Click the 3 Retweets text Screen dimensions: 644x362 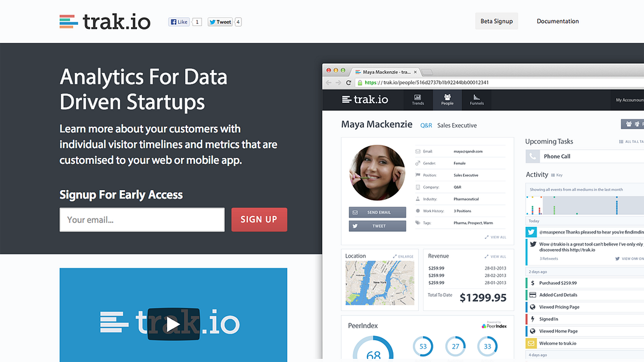tap(548, 259)
